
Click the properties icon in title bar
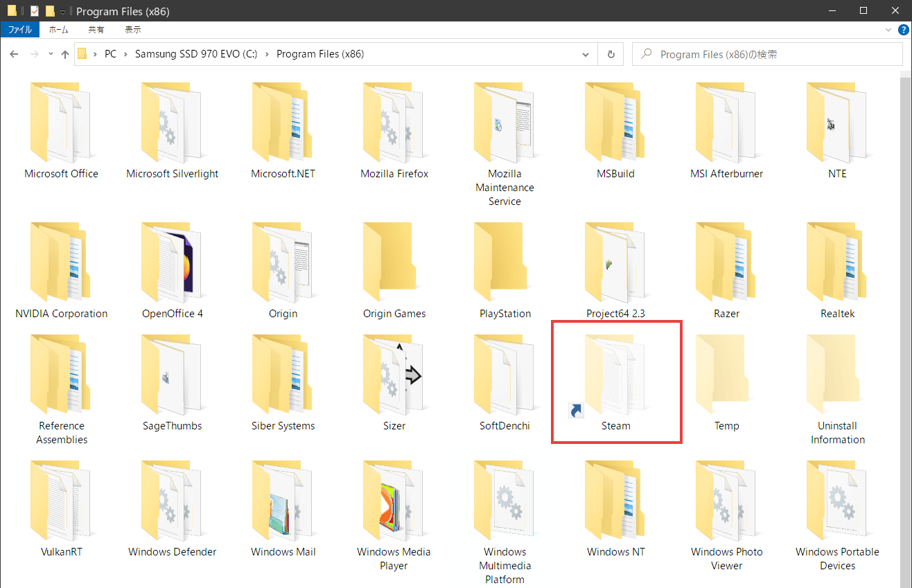click(x=35, y=11)
